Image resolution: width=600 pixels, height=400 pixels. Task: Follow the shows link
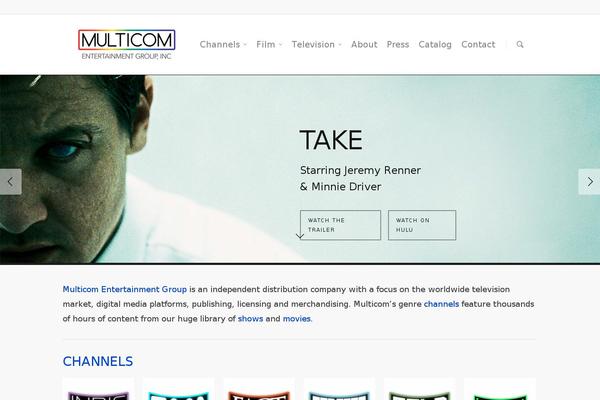click(250, 318)
